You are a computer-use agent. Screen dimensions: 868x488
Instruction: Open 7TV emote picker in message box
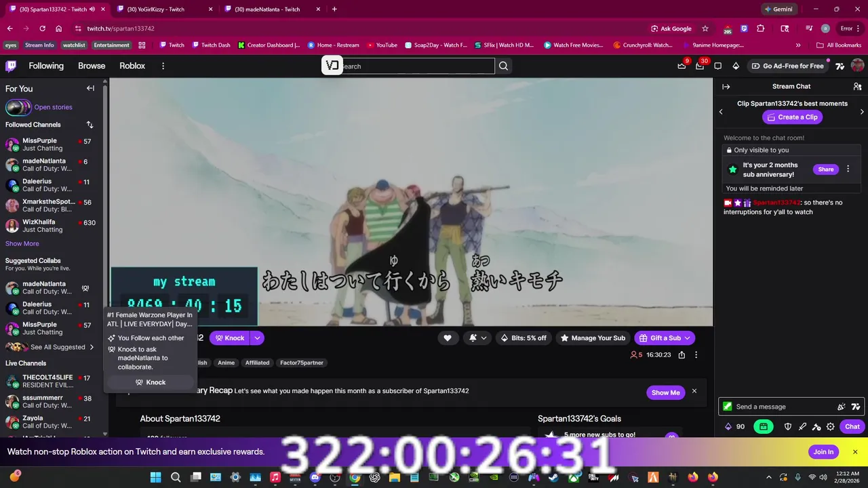point(856,407)
